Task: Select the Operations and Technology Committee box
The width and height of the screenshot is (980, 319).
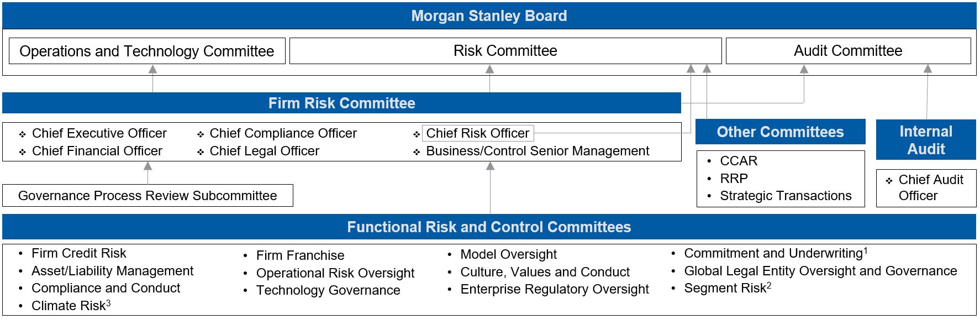Action: (147, 51)
